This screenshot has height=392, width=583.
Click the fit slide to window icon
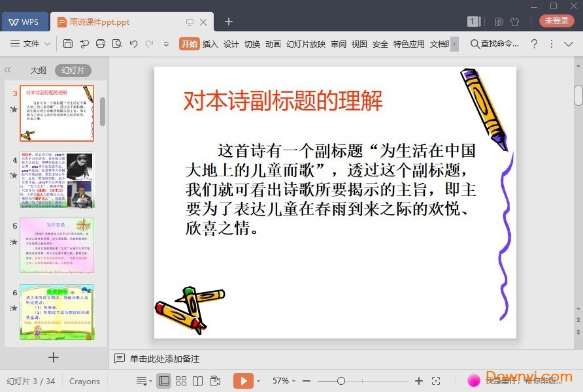[x=436, y=381]
